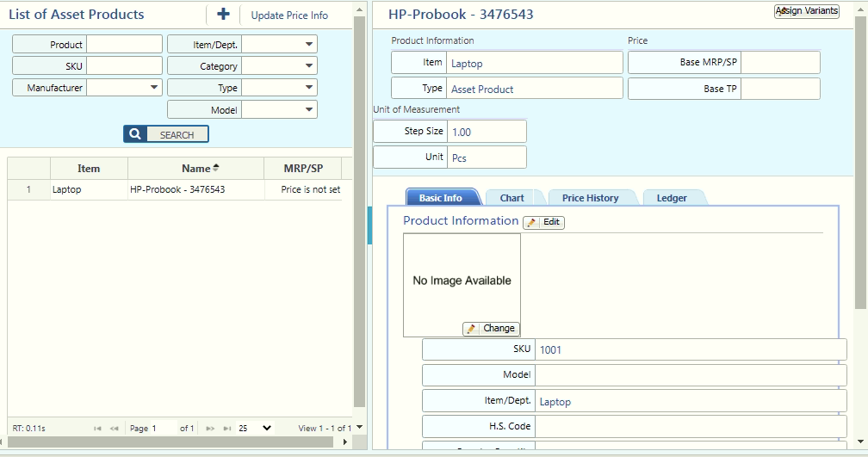The width and height of the screenshot is (868, 457).
Task: Click into the SKU filter field
Action: pos(124,65)
